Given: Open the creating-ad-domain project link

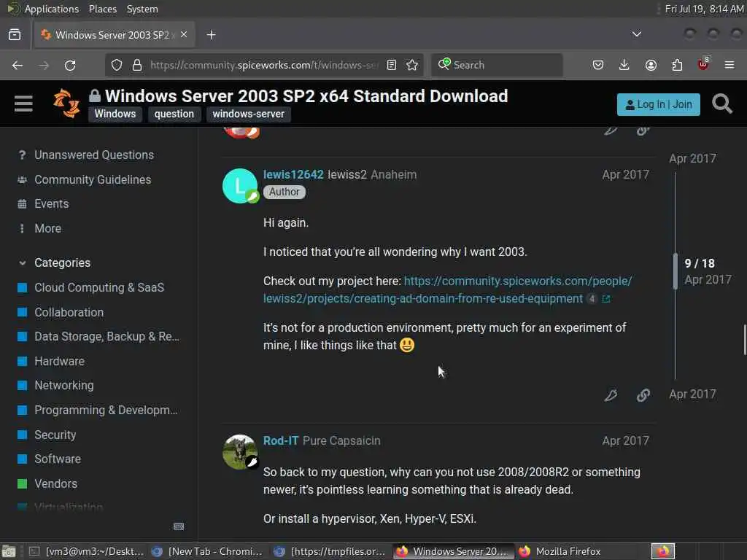Looking at the screenshot, I should point(447,289).
